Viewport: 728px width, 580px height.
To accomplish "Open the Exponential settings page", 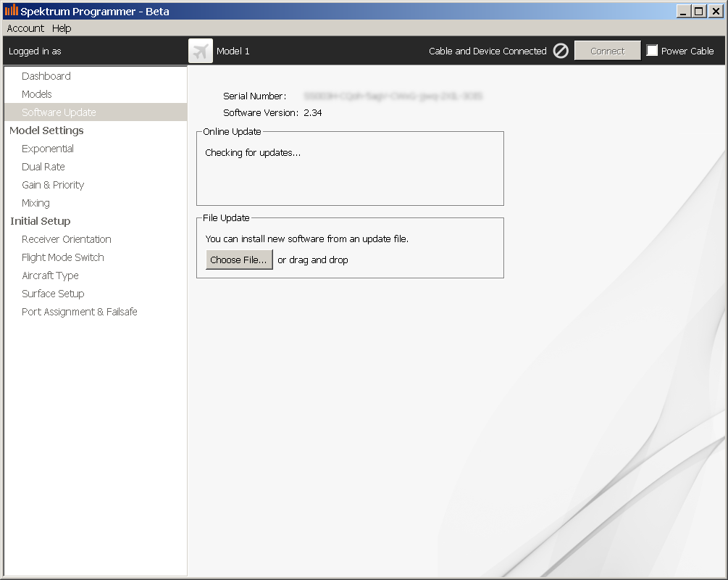I will (x=48, y=149).
